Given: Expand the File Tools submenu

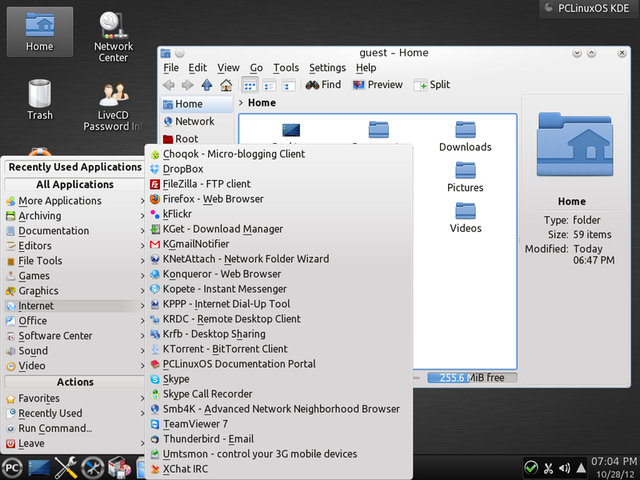Looking at the screenshot, I should click(75, 261).
